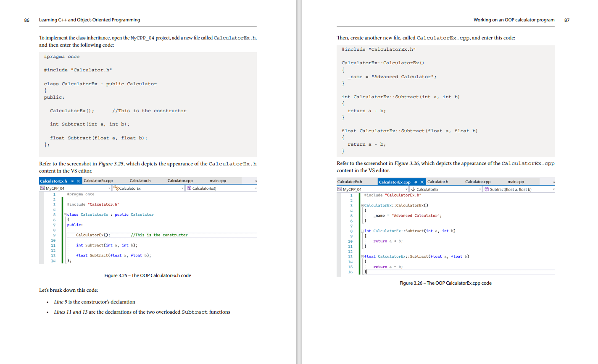Switch to main.cpp tab in Figure 3.25
The image size is (598, 364).
tap(218, 181)
